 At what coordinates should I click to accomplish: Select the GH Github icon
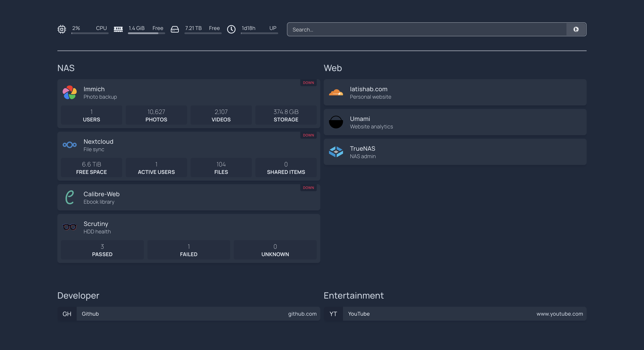(x=67, y=314)
